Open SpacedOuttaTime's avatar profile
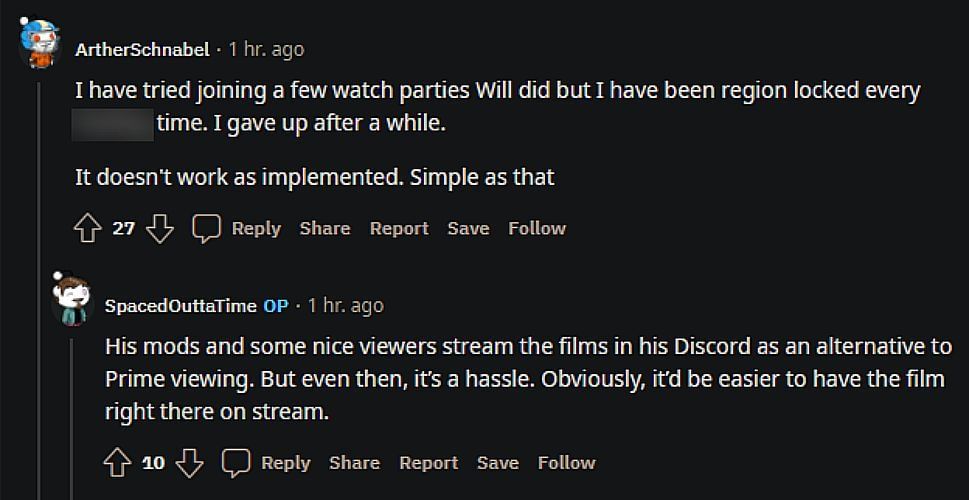This screenshot has height=500, width=969. point(72,300)
